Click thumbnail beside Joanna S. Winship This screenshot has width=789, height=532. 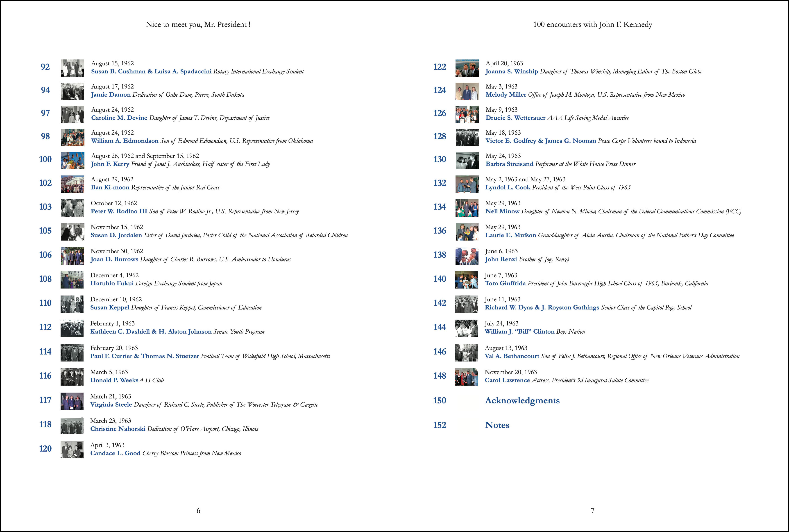point(467,68)
